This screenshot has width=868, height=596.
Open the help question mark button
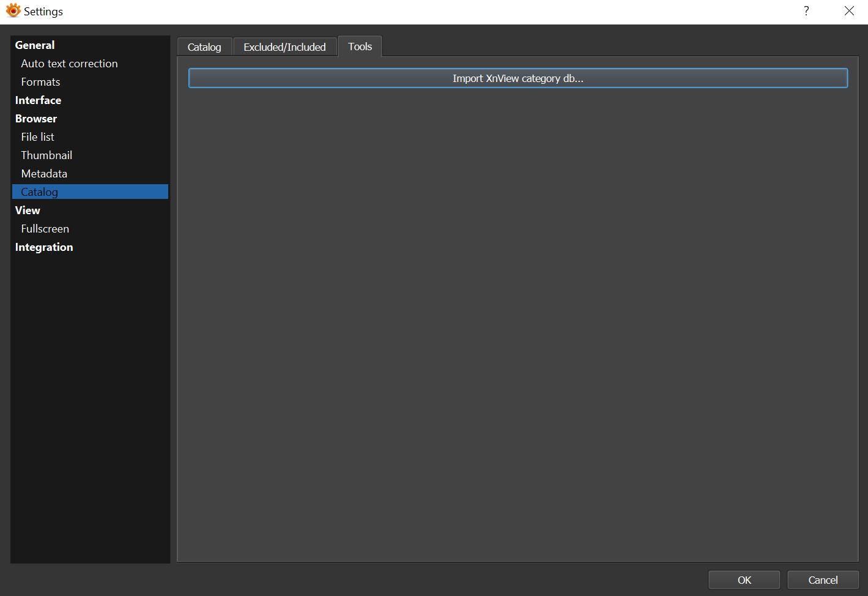[x=806, y=11]
